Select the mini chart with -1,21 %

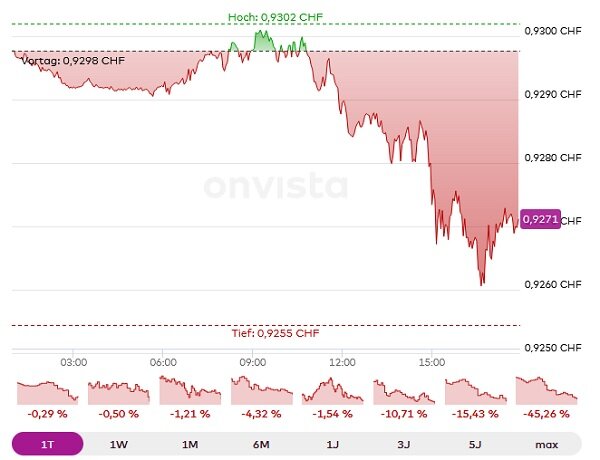pos(190,390)
